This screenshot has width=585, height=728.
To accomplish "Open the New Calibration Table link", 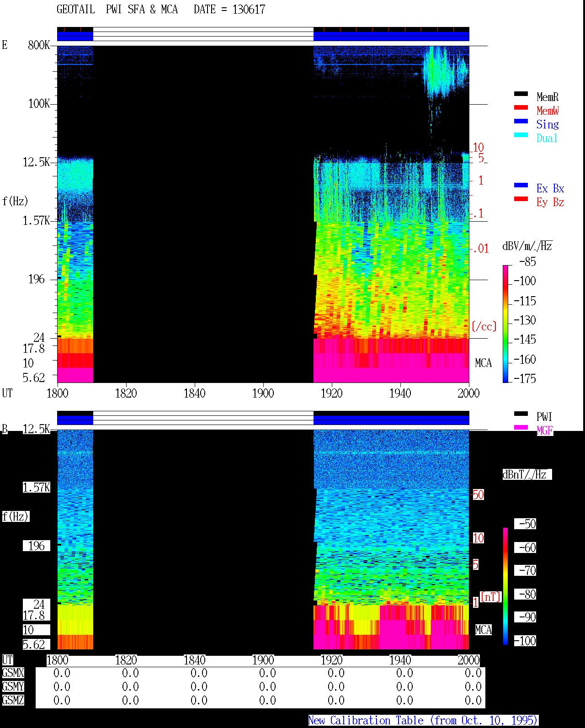I will pyautogui.click(x=423, y=720).
